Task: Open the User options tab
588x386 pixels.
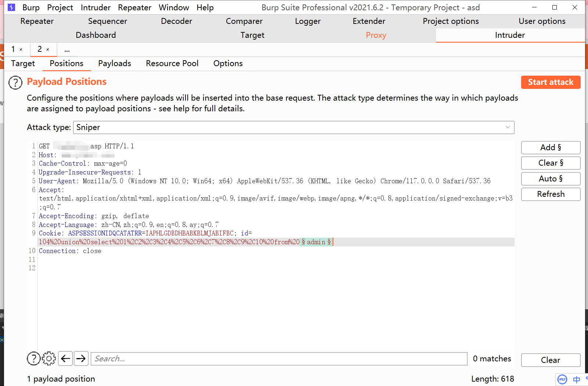Action: pyautogui.click(x=542, y=21)
